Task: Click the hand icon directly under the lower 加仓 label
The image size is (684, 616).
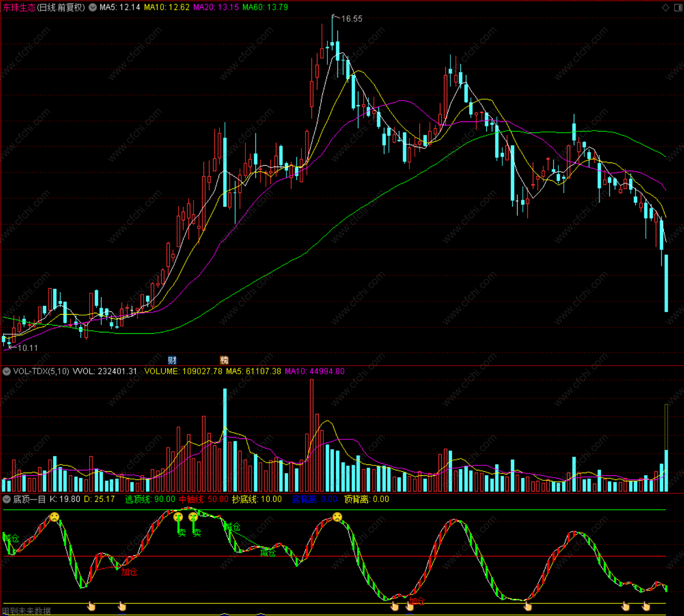Action: click(409, 606)
